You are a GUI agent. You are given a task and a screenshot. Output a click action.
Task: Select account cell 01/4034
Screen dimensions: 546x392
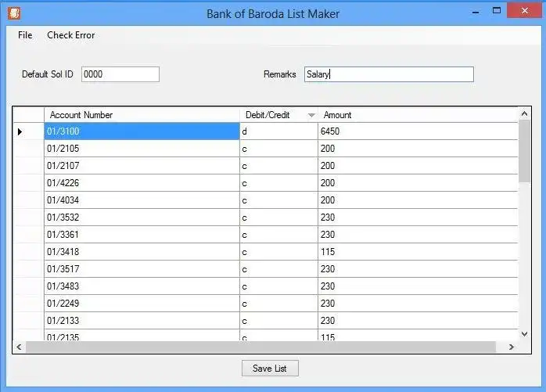pos(142,200)
